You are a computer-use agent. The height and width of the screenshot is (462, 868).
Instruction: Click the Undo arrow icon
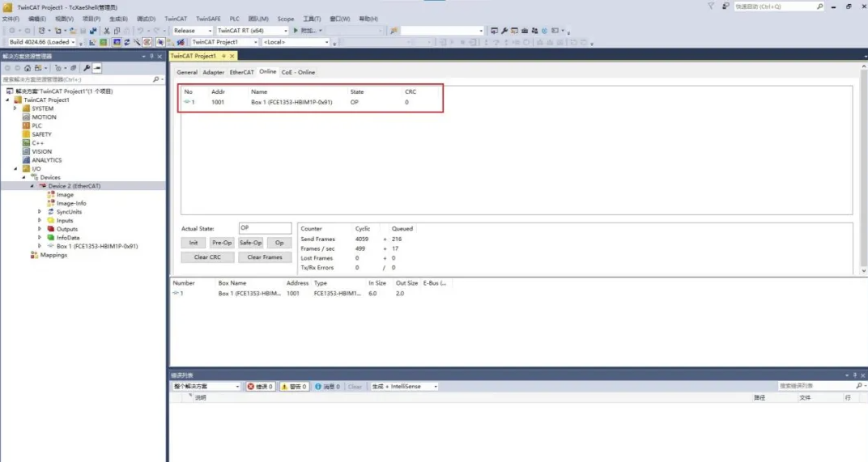click(140, 31)
